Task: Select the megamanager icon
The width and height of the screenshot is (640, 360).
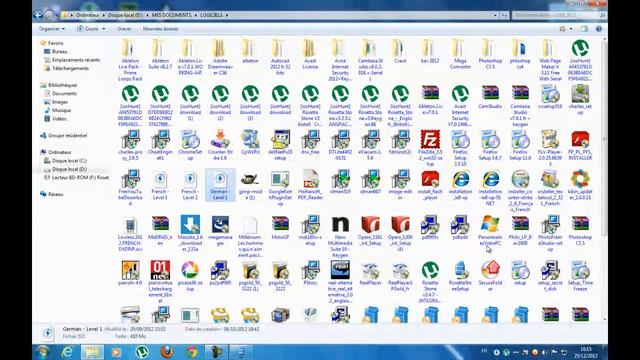Action: coord(220,224)
